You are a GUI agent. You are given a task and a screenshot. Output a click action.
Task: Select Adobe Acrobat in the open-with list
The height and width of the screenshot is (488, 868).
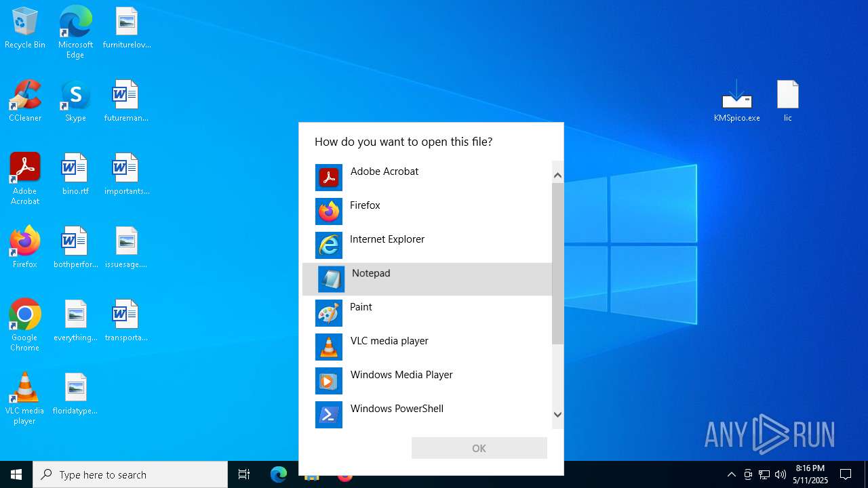click(427, 178)
